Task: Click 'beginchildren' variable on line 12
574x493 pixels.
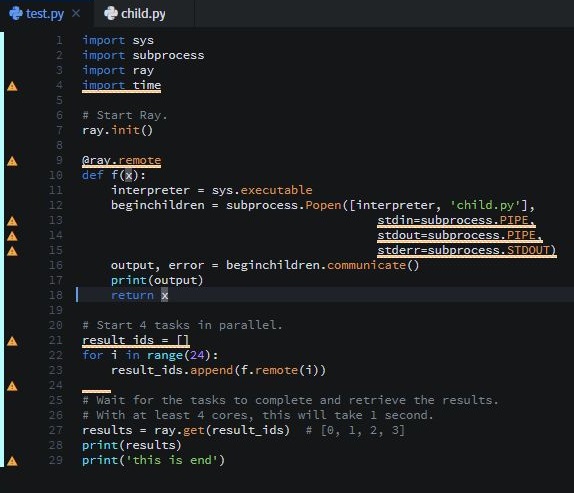Action: 158,205
